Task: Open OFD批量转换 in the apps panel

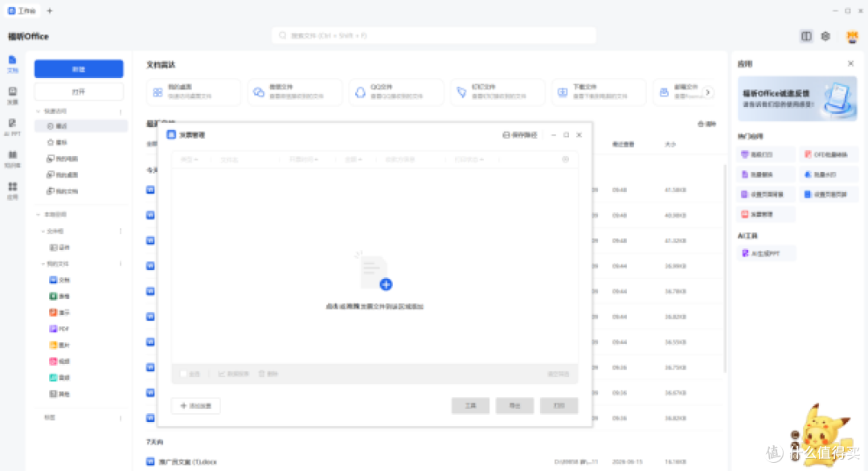Action: [829, 154]
